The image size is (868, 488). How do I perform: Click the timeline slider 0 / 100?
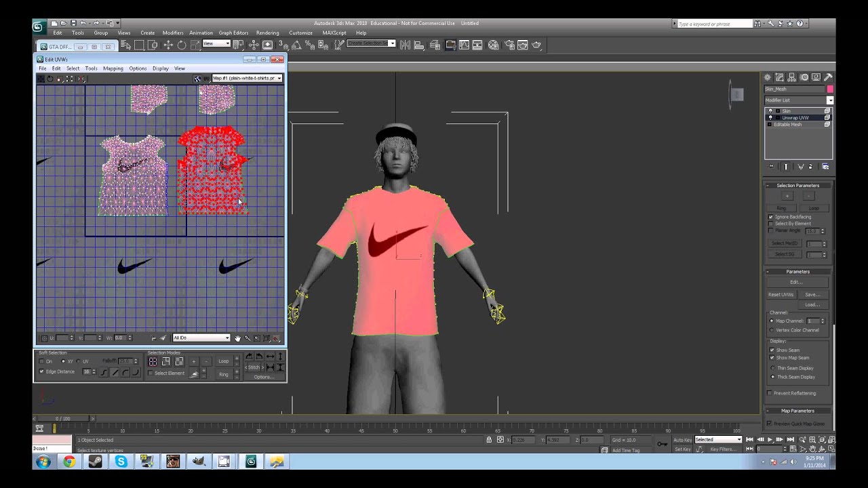point(63,418)
